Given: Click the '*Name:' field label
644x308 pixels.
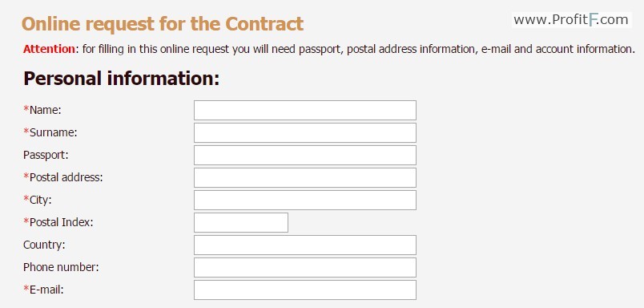Looking at the screenshot, I should point(42,110).
